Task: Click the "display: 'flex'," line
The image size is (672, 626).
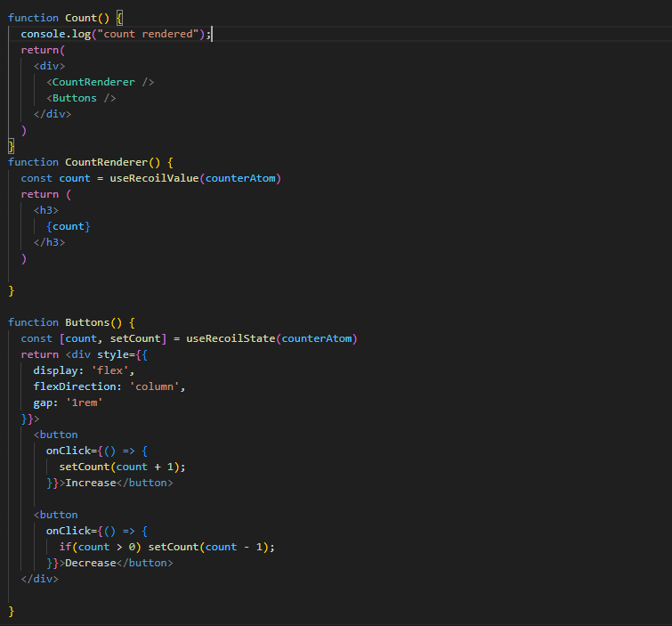Action: click(84, 371)
